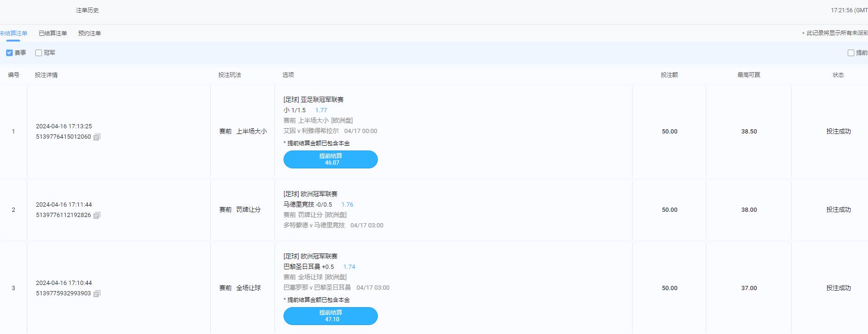Select odds value 1.74
The width and height of the screenshot is (868, 334).
tap(349, 267)
